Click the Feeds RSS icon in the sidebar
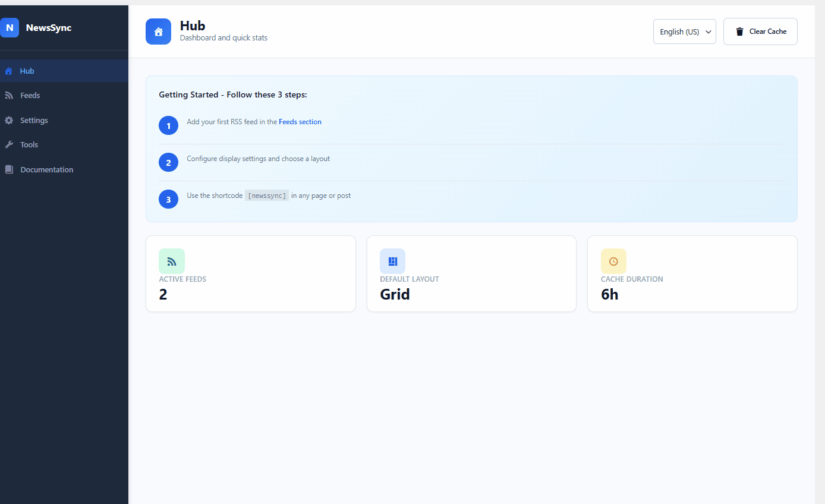Screen dimensions: 825x504 [10, 95]
